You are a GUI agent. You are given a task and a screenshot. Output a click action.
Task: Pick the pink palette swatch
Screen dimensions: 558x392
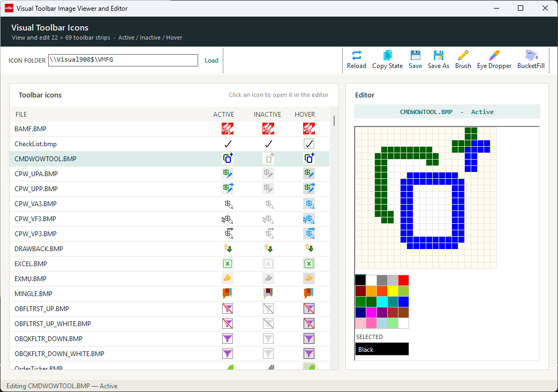click(x=360, y=323)
